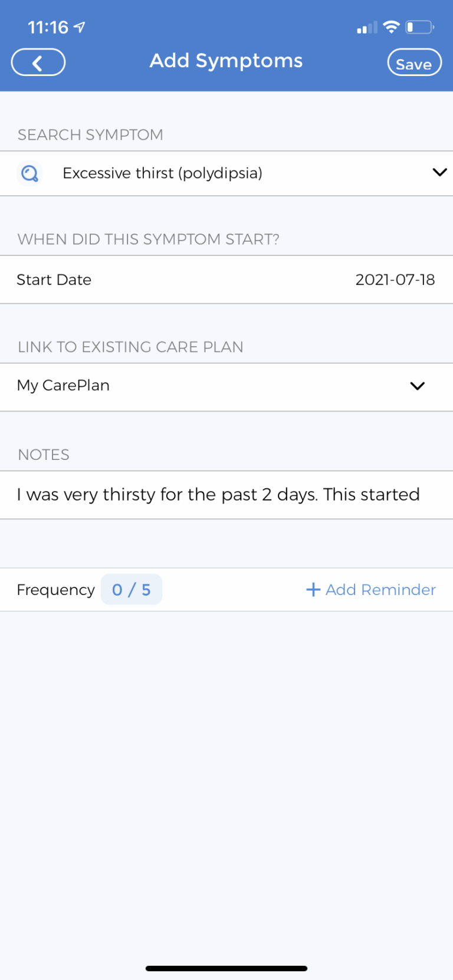This screenshot has height=980, width=453.
Task: Select the date value 2021-07-18
Action: tap(395, 279)
